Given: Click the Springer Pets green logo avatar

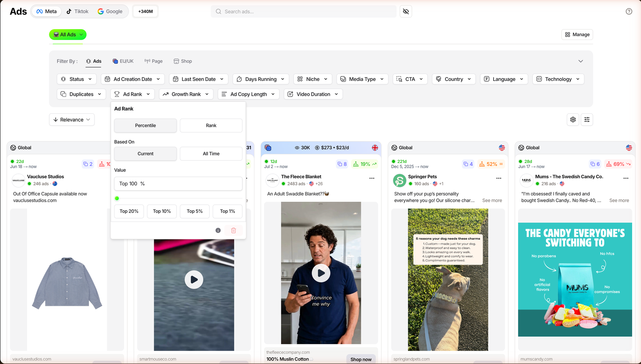Looking at the screenshot, I should coord(399,181).
